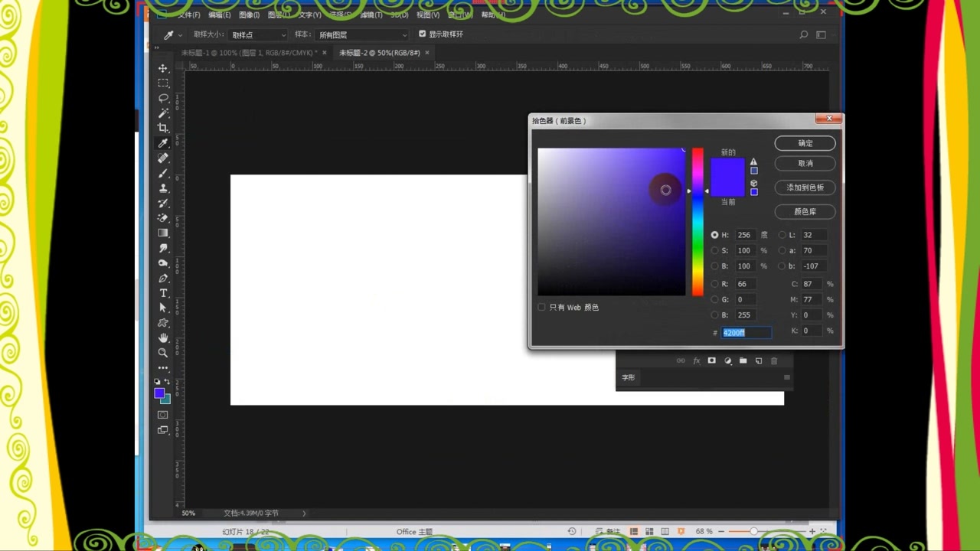Select the H hue radio button

[x=715, y=235]
